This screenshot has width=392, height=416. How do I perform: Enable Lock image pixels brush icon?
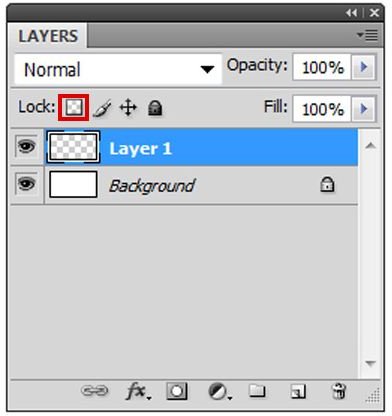(x=102, y=108)
